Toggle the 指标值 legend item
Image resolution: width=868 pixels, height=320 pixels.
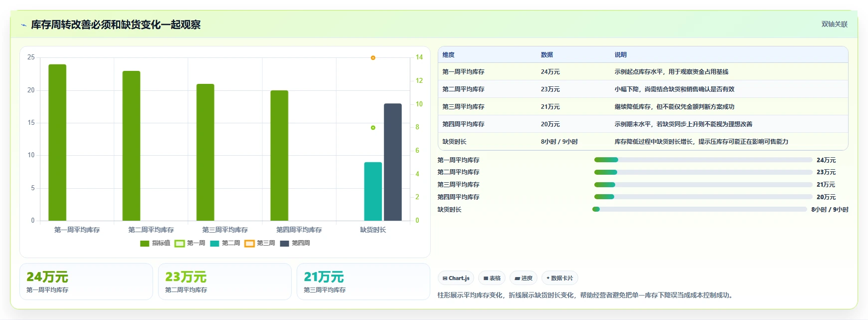[x=155, y=243]
